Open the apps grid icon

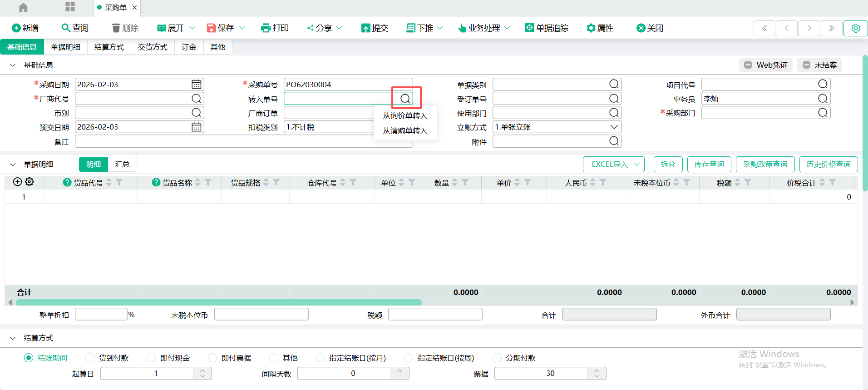coord(70,7)
